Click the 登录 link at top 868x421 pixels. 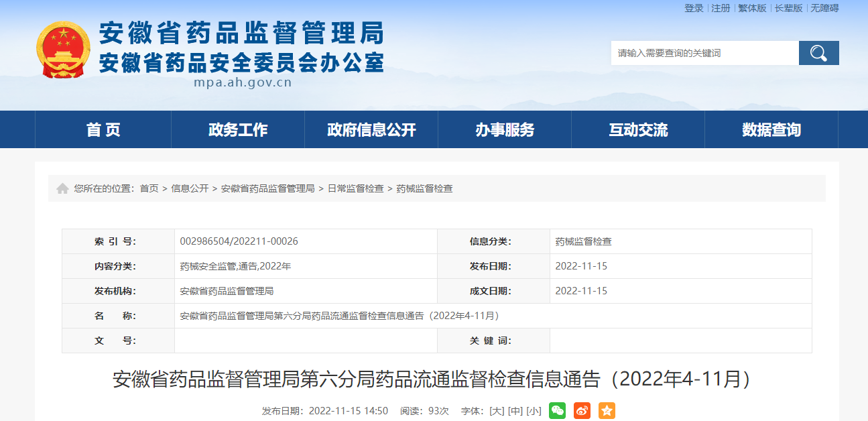coord(694,8)
